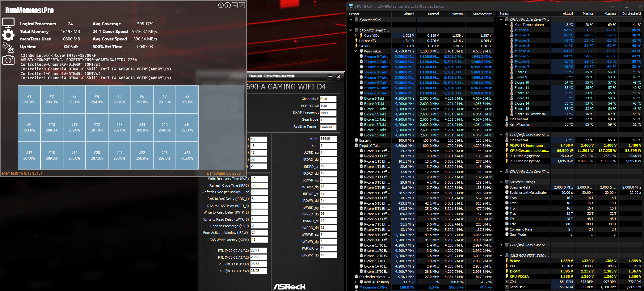
Task: Click the lightning icon next to SA VID
Action: (356, 46)
